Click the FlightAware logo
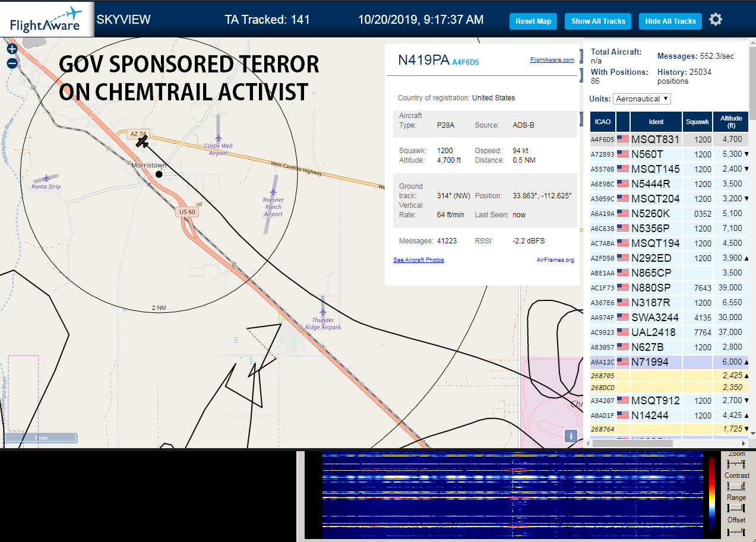 tap(46, 20)
